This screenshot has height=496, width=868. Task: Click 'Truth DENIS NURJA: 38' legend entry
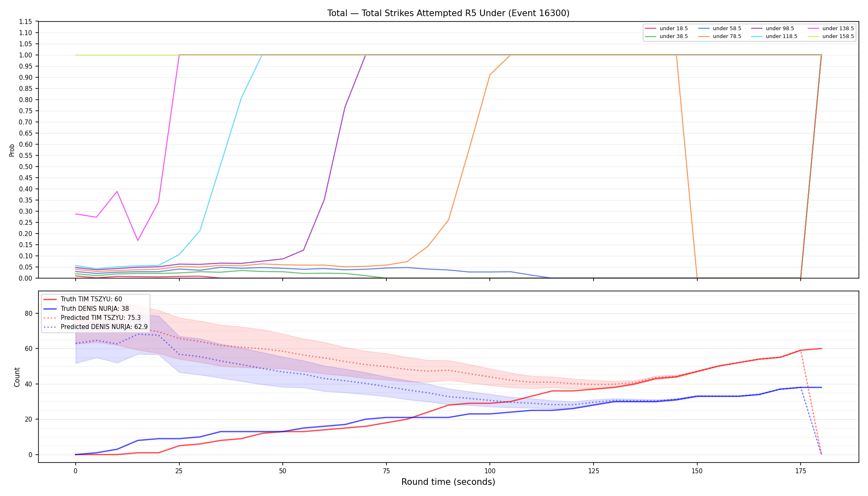tap(86, 308)
